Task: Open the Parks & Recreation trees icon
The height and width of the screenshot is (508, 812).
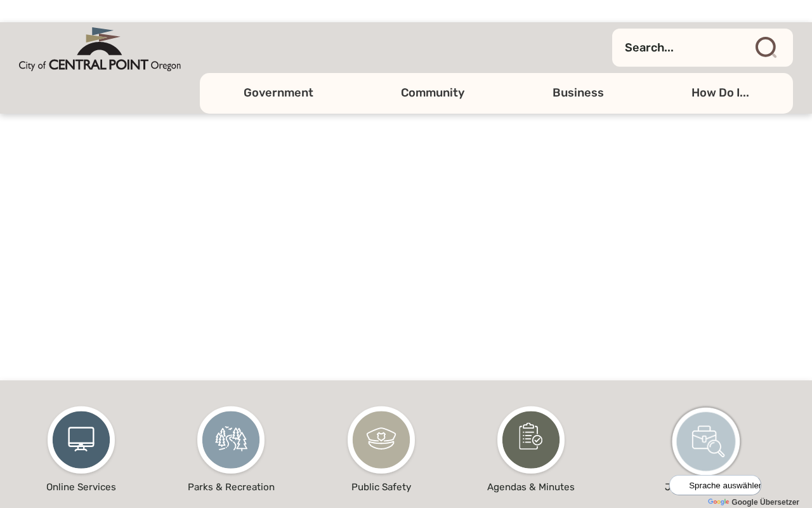Action: tap(231, 440)
